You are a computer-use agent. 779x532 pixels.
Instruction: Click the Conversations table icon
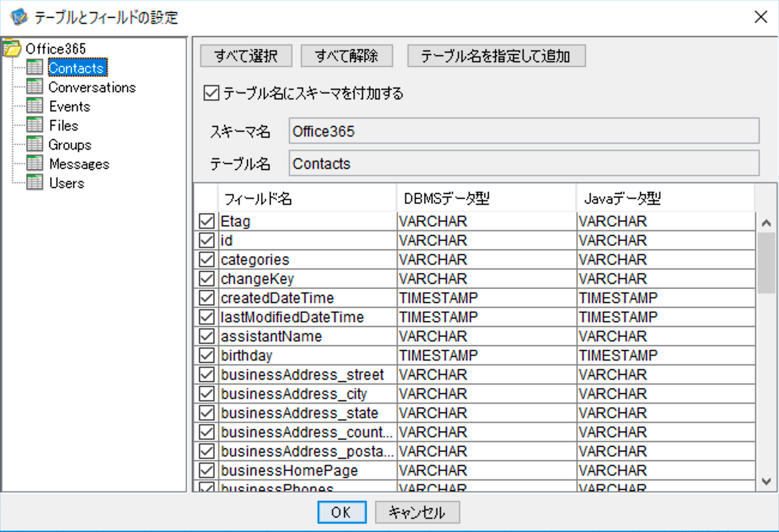click(35, 87)
